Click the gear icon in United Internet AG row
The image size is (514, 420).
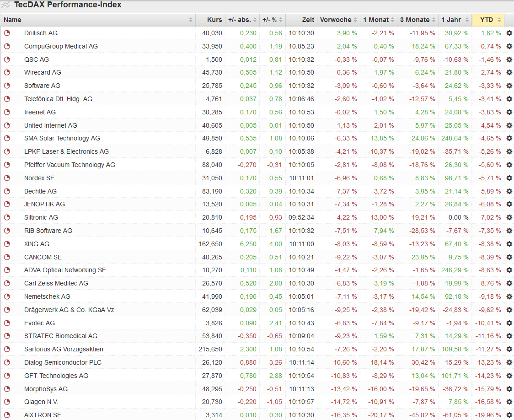pos(509,125)
